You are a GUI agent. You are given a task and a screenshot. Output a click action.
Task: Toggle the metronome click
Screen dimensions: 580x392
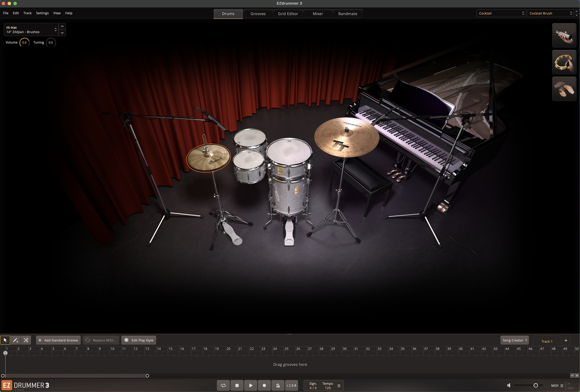[278, 385]
